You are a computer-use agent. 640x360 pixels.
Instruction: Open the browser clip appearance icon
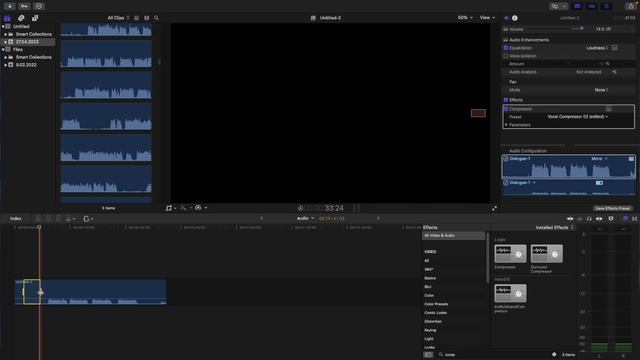click(x=147, y=18)
